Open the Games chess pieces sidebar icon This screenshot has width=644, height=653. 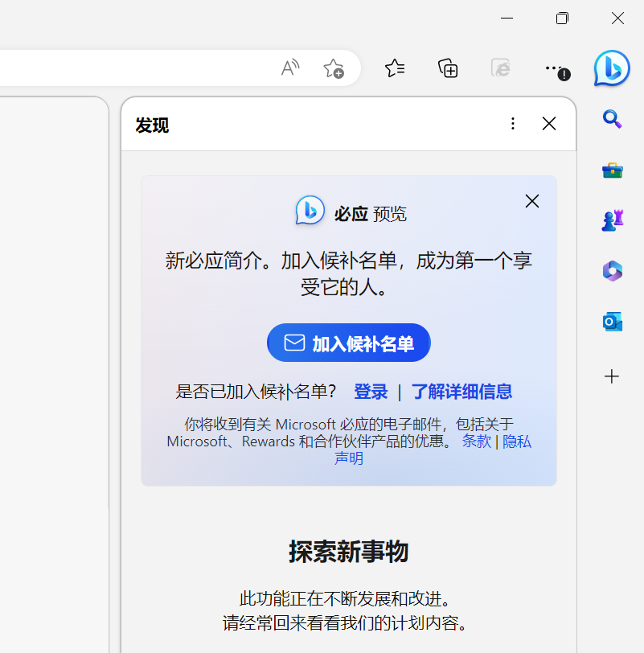click(x=613, y=220)
